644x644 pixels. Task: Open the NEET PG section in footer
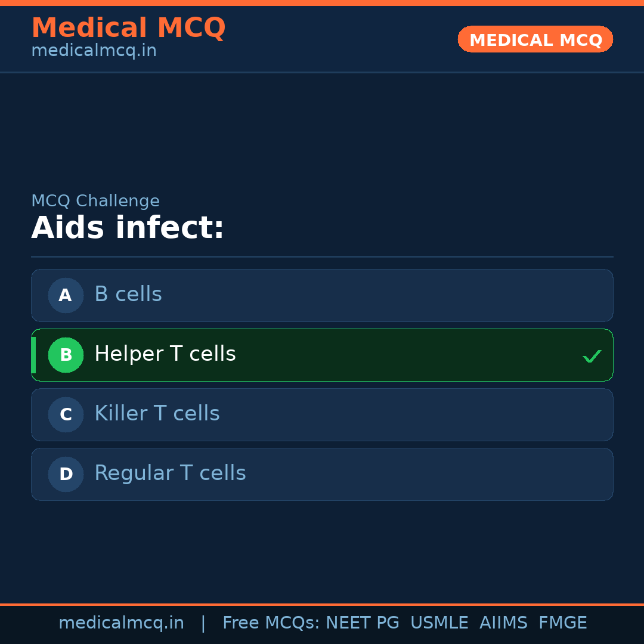point(362,623)
